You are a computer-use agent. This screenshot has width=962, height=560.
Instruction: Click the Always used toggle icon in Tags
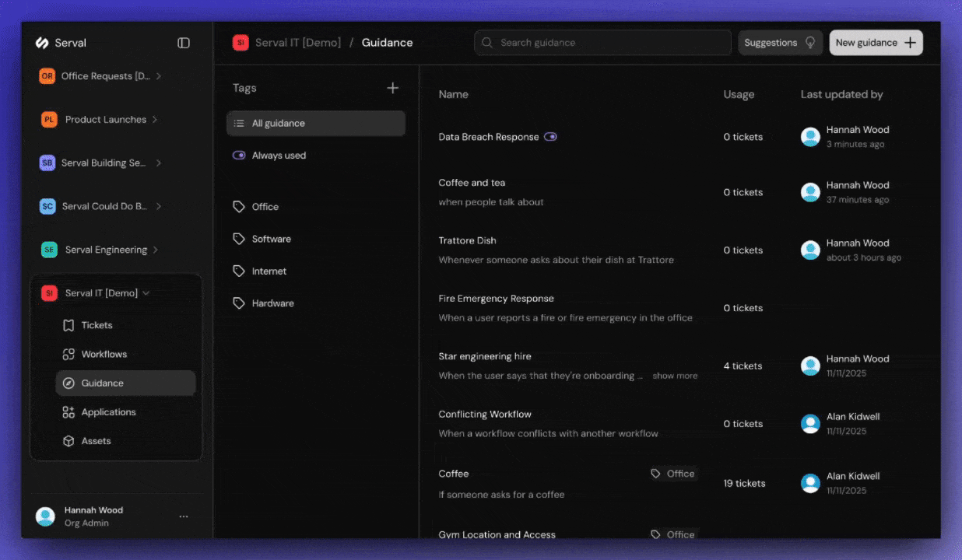(x=239, y=156)
